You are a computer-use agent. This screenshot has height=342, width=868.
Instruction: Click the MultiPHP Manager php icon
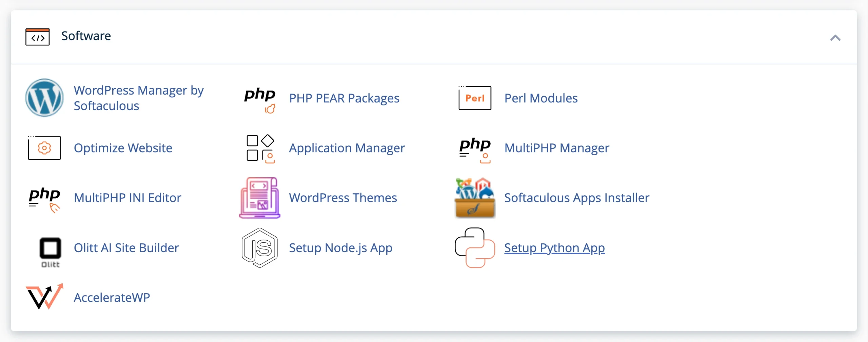coord(475,149)
